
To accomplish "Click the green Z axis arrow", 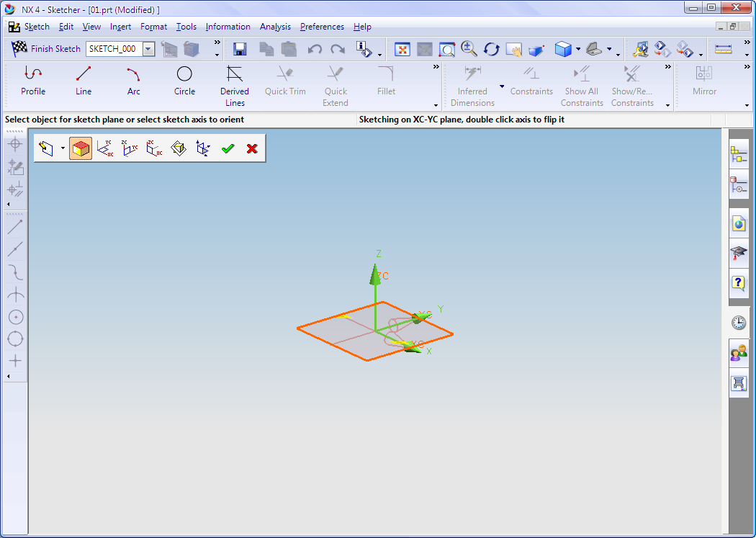I will click(x=375, y=275).
